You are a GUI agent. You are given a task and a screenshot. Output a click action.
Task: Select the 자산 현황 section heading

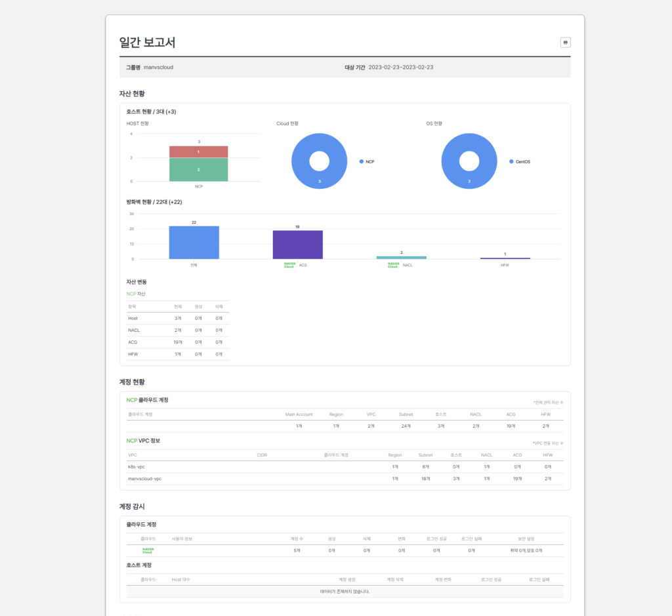coord(131,94)
